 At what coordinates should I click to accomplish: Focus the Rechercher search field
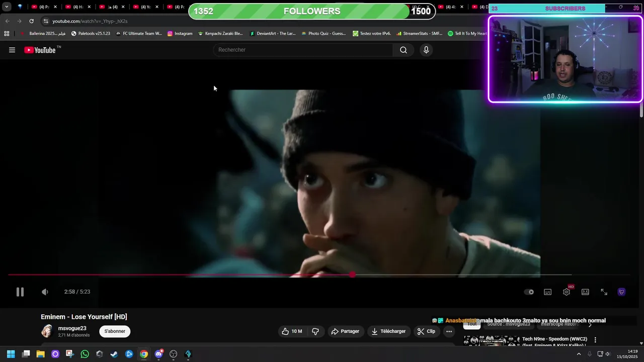[x=303, y=50]
